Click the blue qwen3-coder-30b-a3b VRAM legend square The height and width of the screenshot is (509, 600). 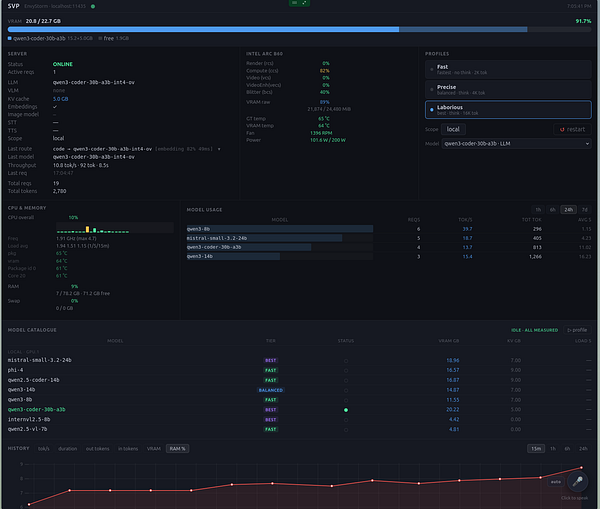[10, 38]
